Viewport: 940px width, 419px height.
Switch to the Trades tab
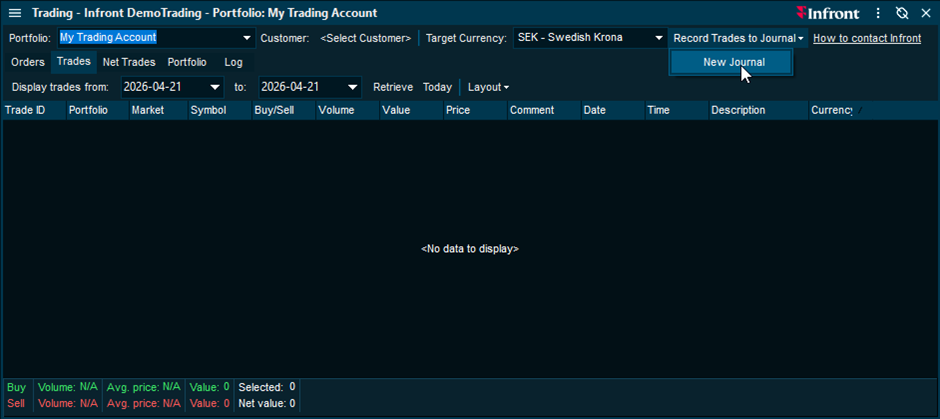coord(74,62)
